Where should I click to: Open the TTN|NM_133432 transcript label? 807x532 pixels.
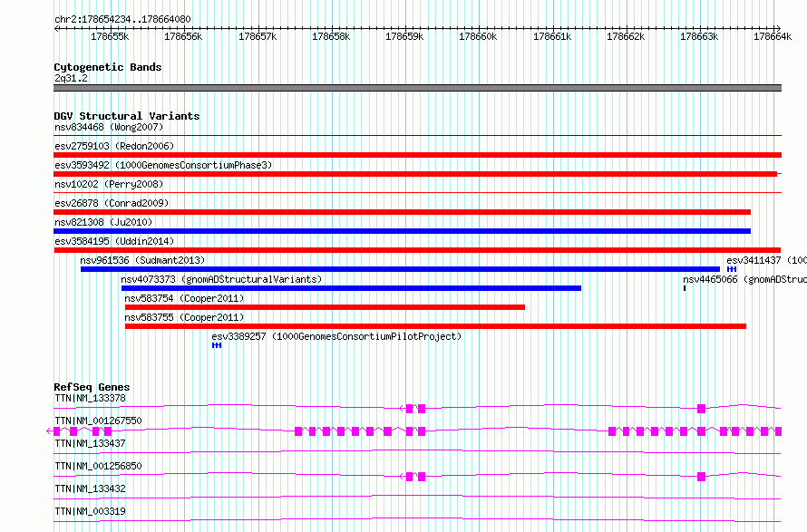click(x=90, y=488)
